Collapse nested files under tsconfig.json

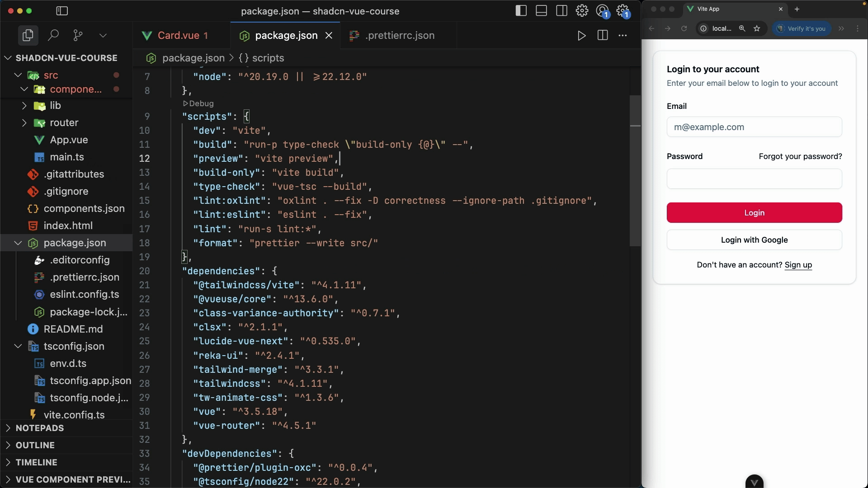[x=18, y=346]
